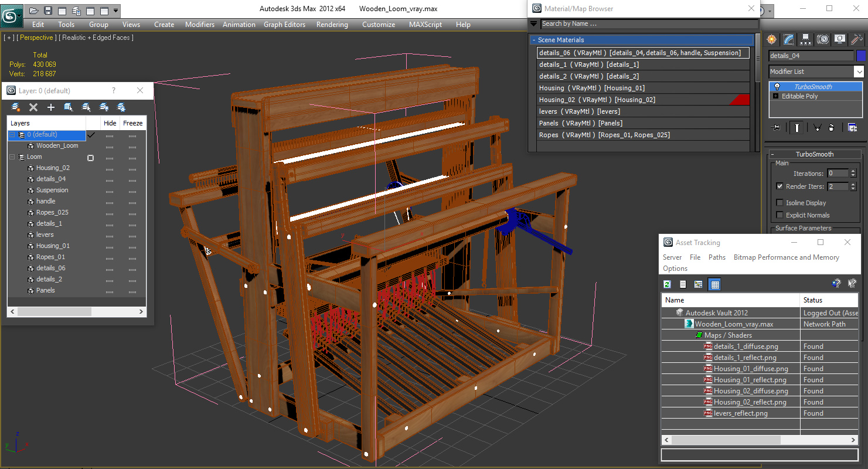Open the quick access toolbar dropdown arrow
Viewport: 868px width, 469px height.
[115, 11]
